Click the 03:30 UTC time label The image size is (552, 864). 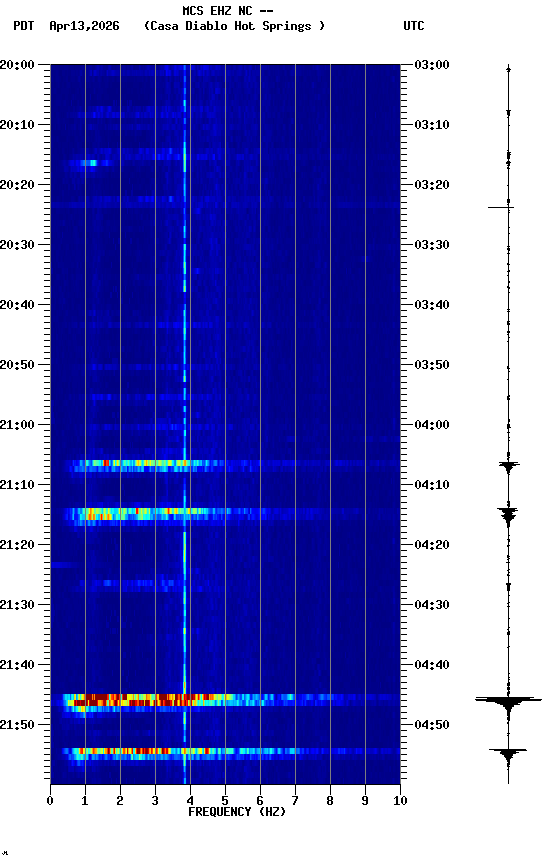(x=432, y=245)
